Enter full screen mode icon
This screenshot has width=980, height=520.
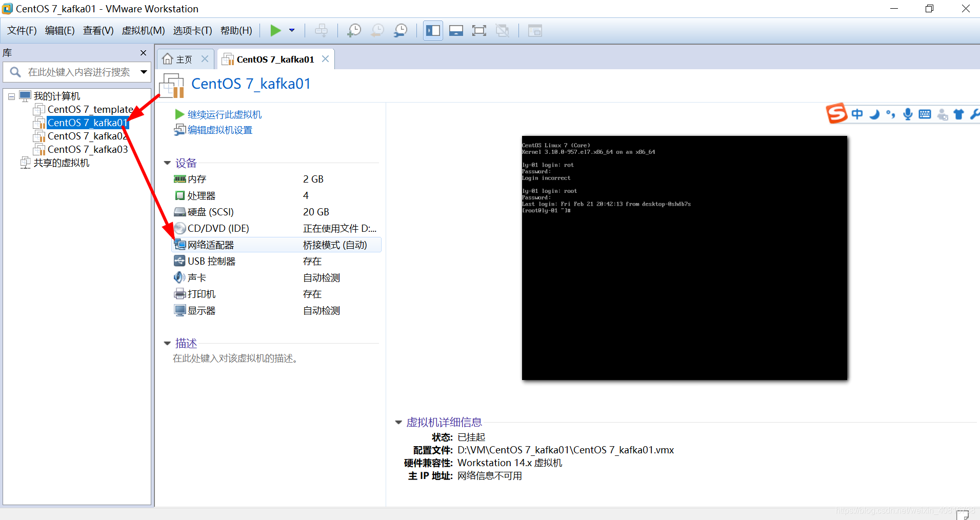coord(479,31)
